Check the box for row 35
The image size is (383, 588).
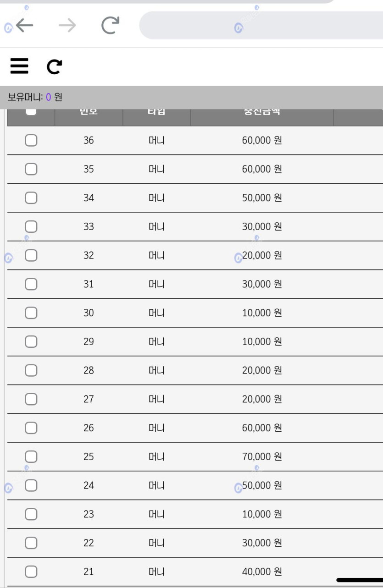pyautogui.click(x=31, y=169)
